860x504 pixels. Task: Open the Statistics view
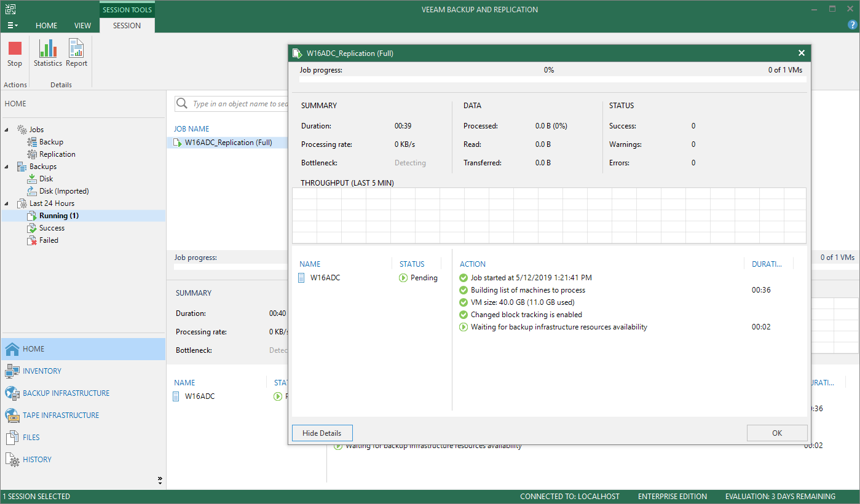48,54
